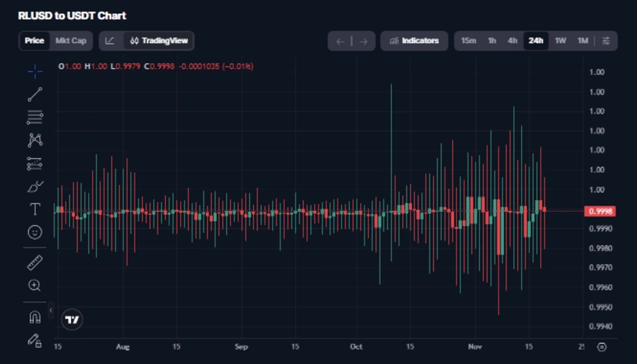Viewport: 637px width, 364px height.
Task: Open the emoji icons tool
Action: (35, 232)
